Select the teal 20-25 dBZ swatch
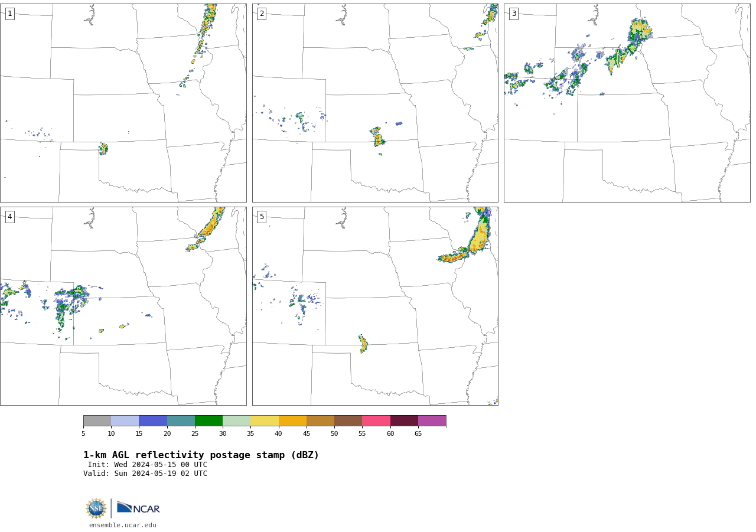 pyautogui.click(x=181, y=420)
